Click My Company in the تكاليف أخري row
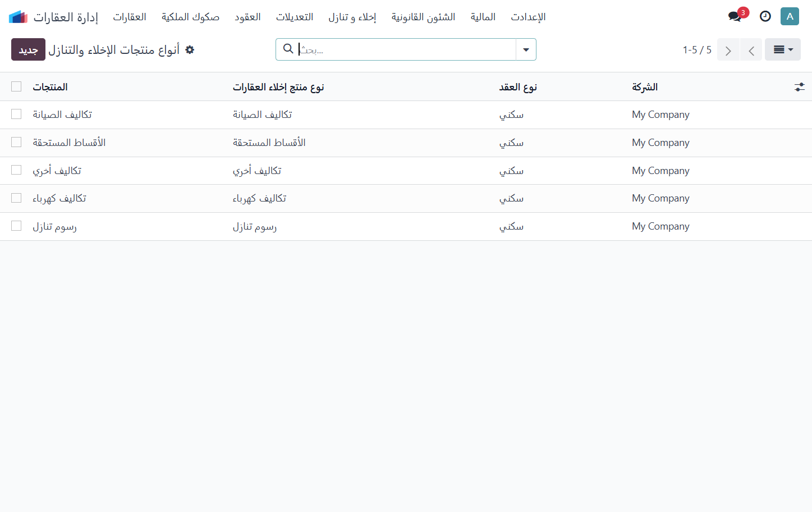The height and width of the screenshot is (512, 812). coord(660,171)
